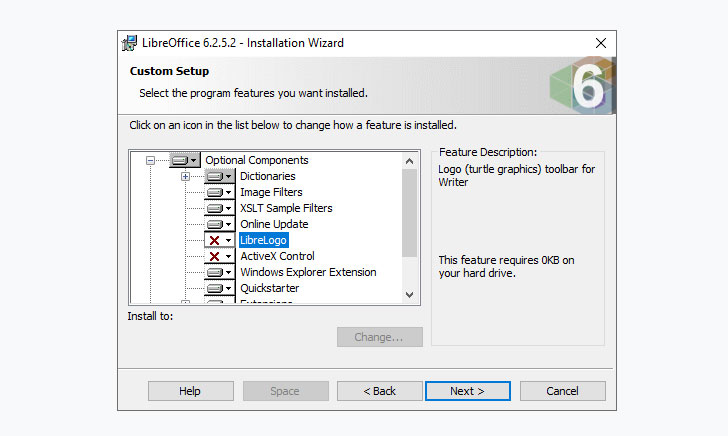Select the Optional Components tree item

coord(257,160)
